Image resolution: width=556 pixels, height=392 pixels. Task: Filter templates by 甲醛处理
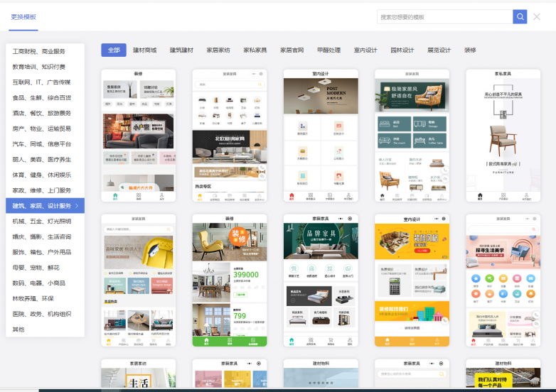pyautogui.click(x=328, y=50)
